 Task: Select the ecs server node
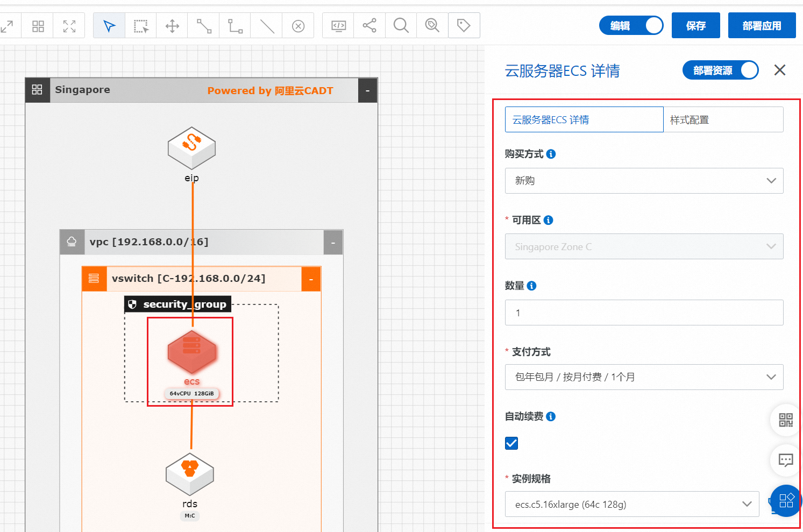(x=192, y=352)
